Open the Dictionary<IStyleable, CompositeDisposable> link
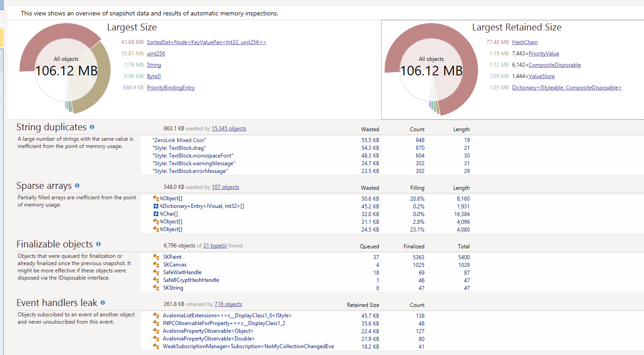 567,88
